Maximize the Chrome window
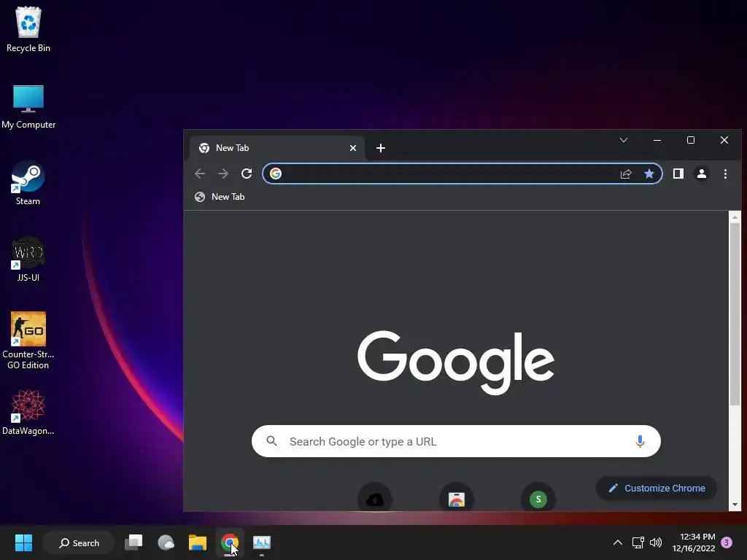Image resolution: width=747 pixels, height=560 pixels. click(x=690, y=140)
